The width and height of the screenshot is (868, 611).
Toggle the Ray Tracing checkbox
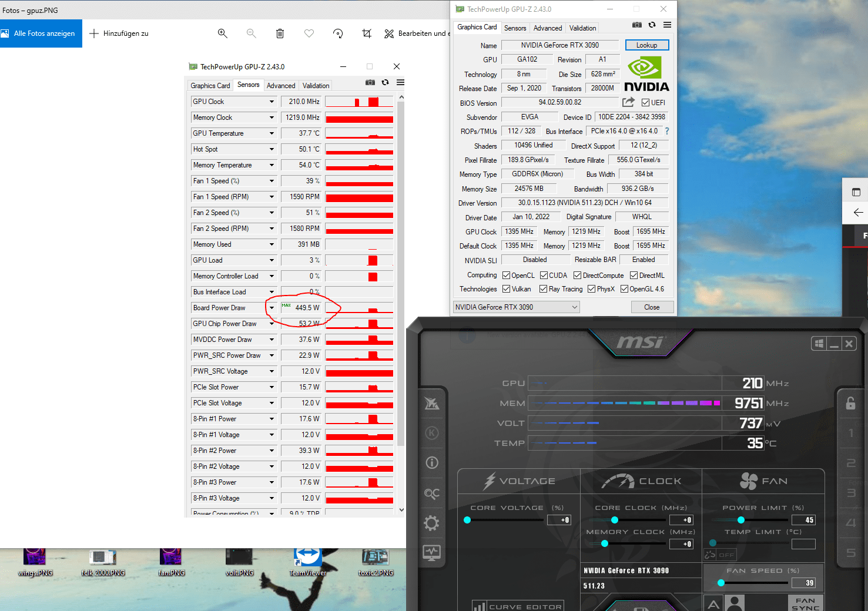543,289
